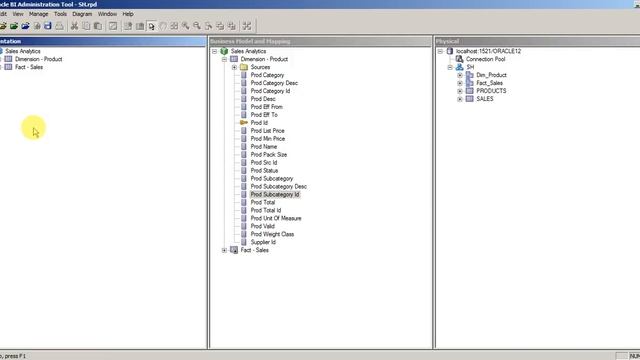Click the Copy toolbar icon
The image size is (640, 360).
point(86,26)
